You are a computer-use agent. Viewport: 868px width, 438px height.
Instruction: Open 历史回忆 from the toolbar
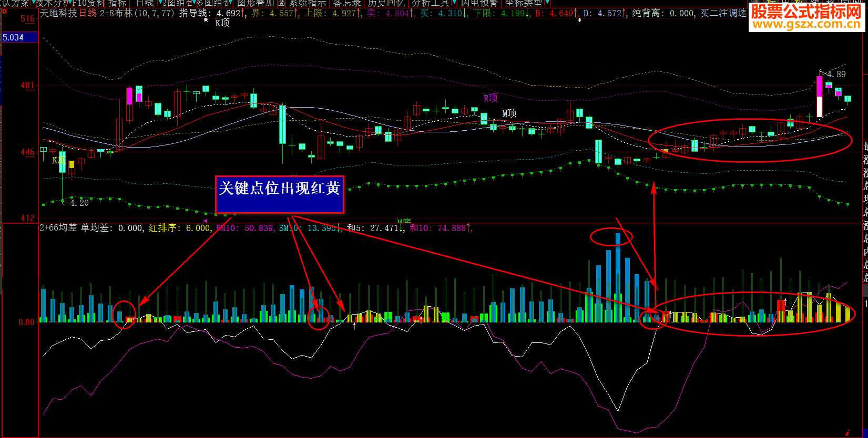386,3
